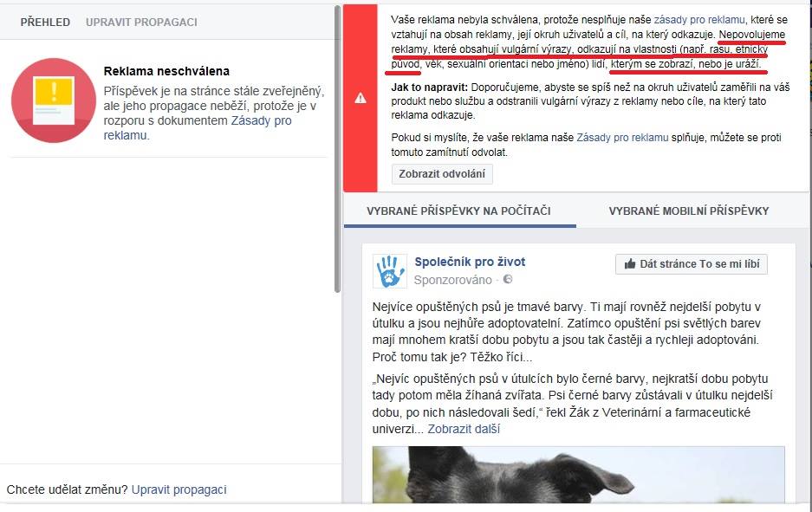This screenshot has width=812, height=512.
Task: Click the black dog post image
Action: pos(578,475)
